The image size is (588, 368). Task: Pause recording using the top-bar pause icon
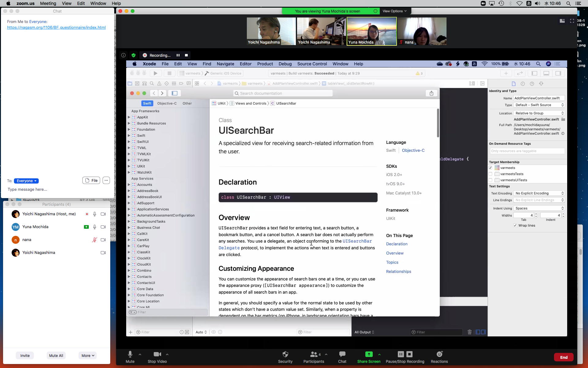[178, 55]
